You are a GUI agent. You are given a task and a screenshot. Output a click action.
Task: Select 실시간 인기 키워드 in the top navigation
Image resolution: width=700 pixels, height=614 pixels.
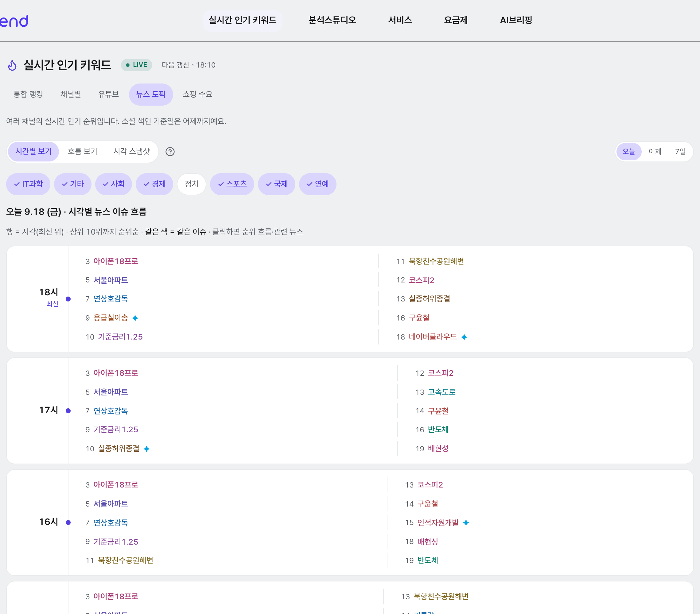click(243, 20)
